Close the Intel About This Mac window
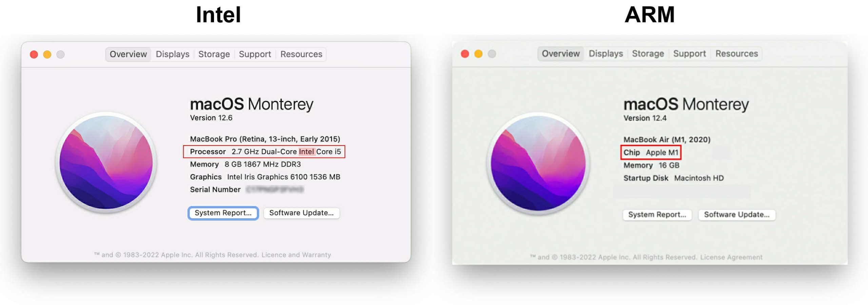 [x=34, y=55]
